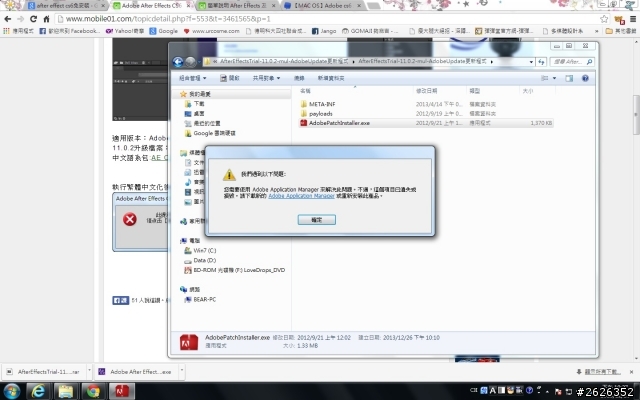Click the Open button in Explorer toolbar
This screenshot has width=640, height=400.
(230, 78)
